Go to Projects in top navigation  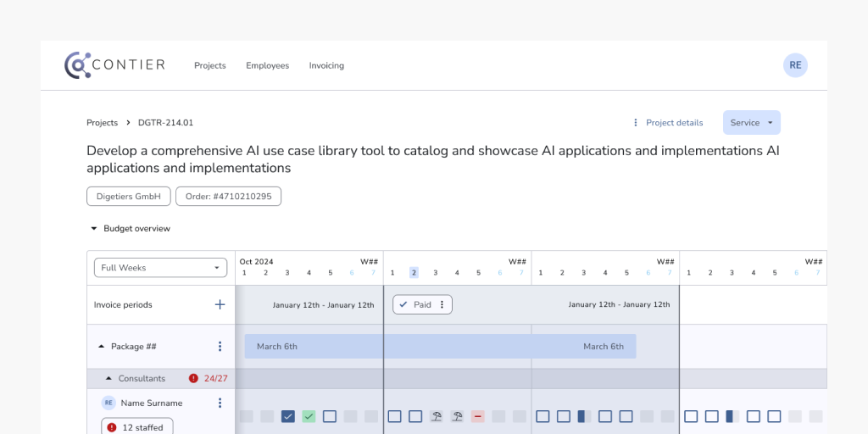[x=210, y=65]
